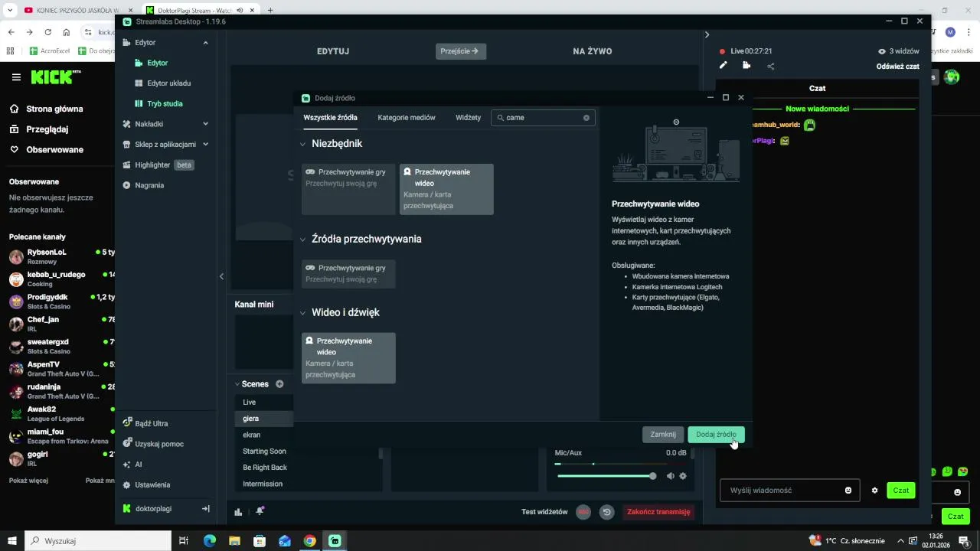Select the EDYTUJ studio mode header
This screenshot has height=551, width=980.
pyautogui.click(x=333, y=51)
